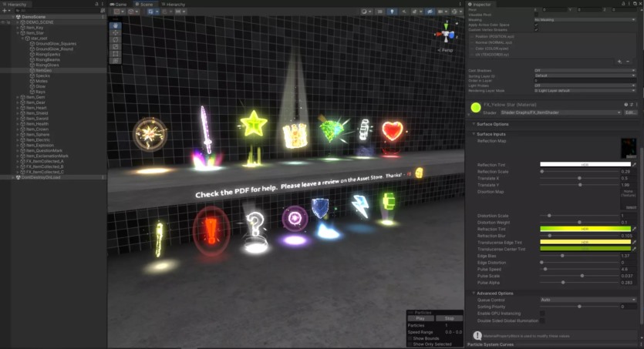
Task: Enable GPU Instancing checkbox
Action: click(x=542, y=314)
